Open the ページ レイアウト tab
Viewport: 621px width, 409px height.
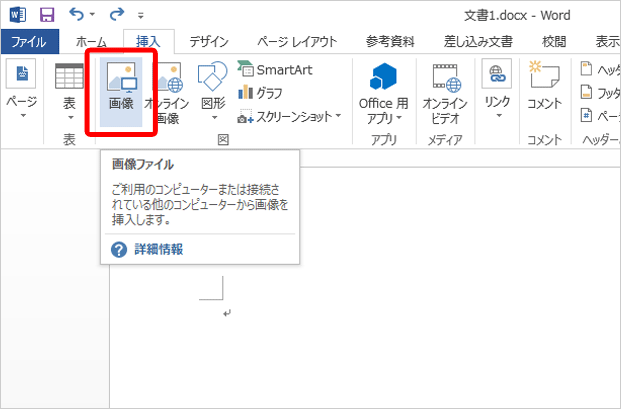297,42
